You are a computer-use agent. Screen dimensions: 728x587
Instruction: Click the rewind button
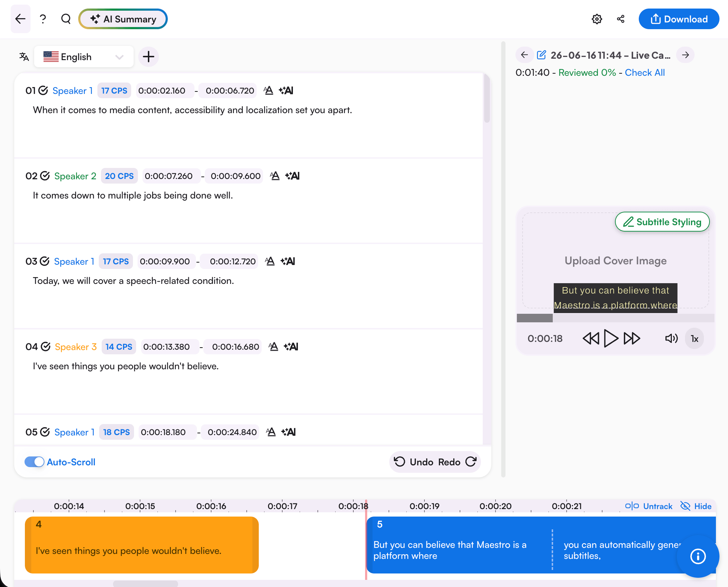pos(591,338)
